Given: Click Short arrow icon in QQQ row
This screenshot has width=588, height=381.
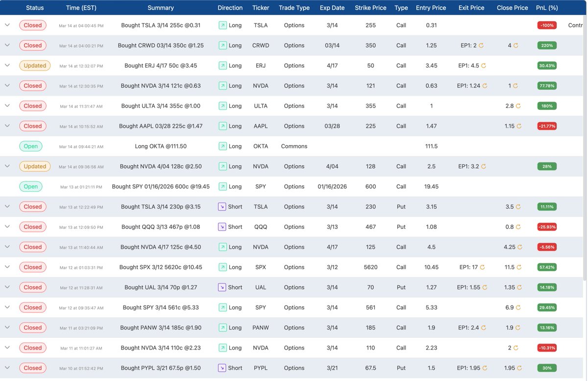Looking at the screenshot, I should (222, 227).
